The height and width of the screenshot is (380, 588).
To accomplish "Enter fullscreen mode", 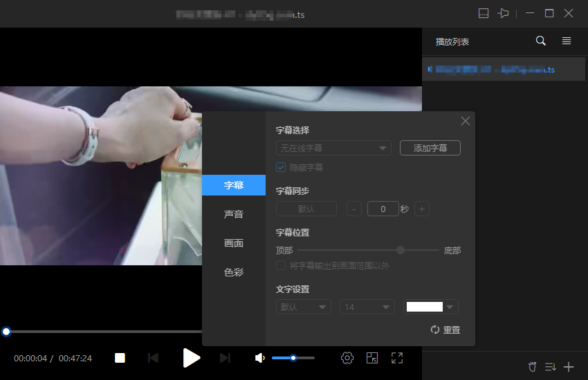I will [397, 358].
